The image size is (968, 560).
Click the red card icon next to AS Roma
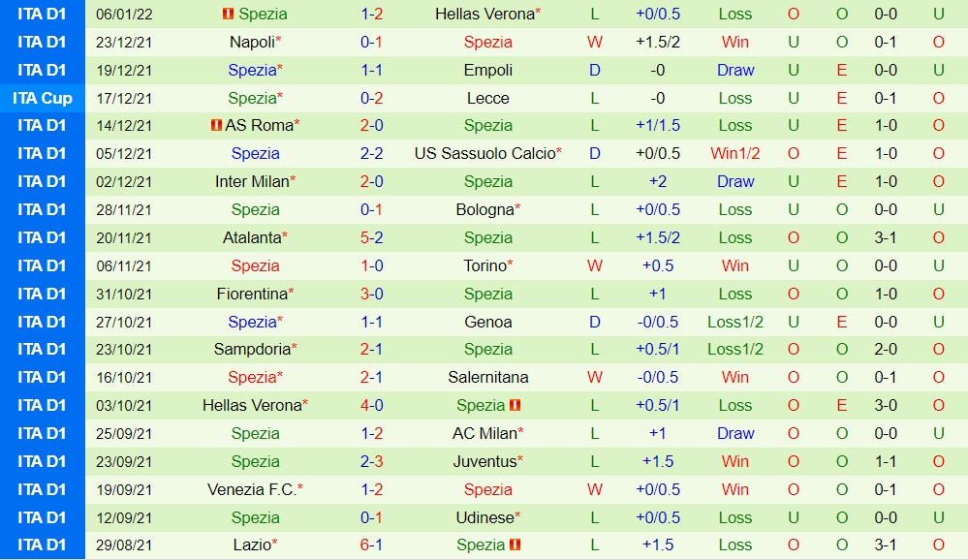215,126
